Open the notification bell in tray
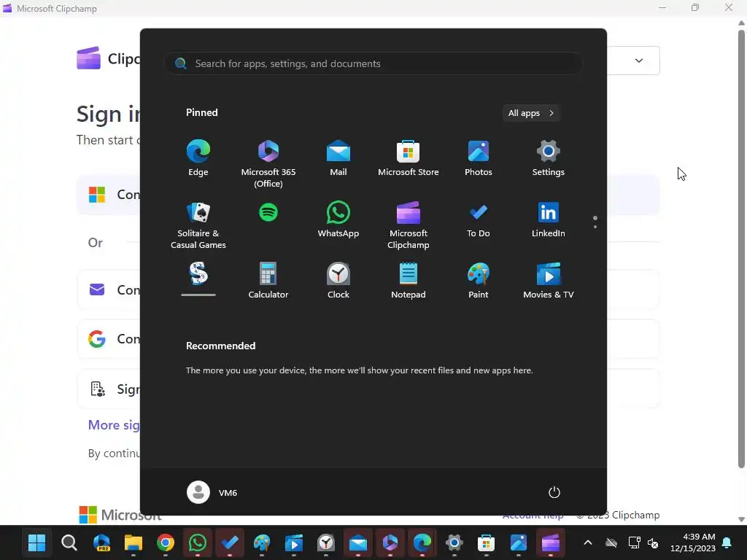Image resolution: width=747 pixels, height=560 pixels. pyautogui.click(x=727, y=542)
